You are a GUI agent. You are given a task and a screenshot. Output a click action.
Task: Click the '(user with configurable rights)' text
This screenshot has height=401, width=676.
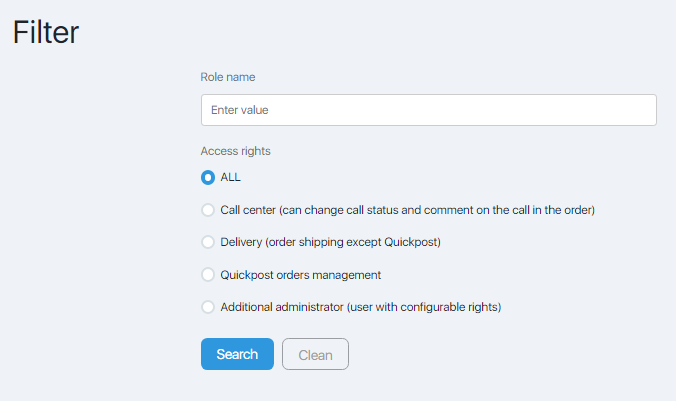(x=424, y=307)
